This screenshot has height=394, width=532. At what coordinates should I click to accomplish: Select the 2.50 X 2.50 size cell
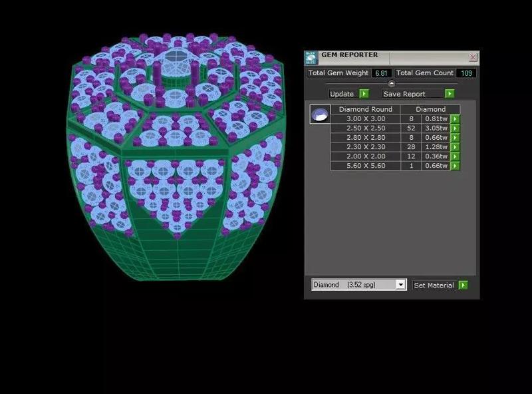tap(366, 128)
